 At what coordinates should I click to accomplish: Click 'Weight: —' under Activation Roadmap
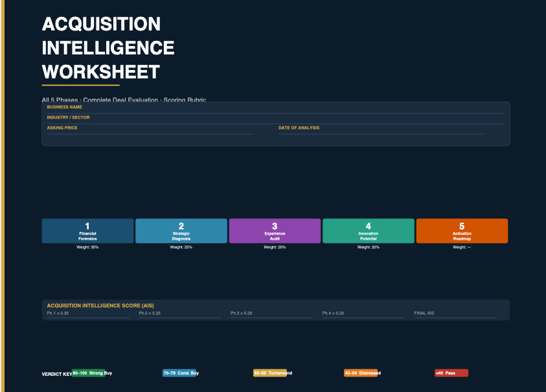tap(462, 247)
